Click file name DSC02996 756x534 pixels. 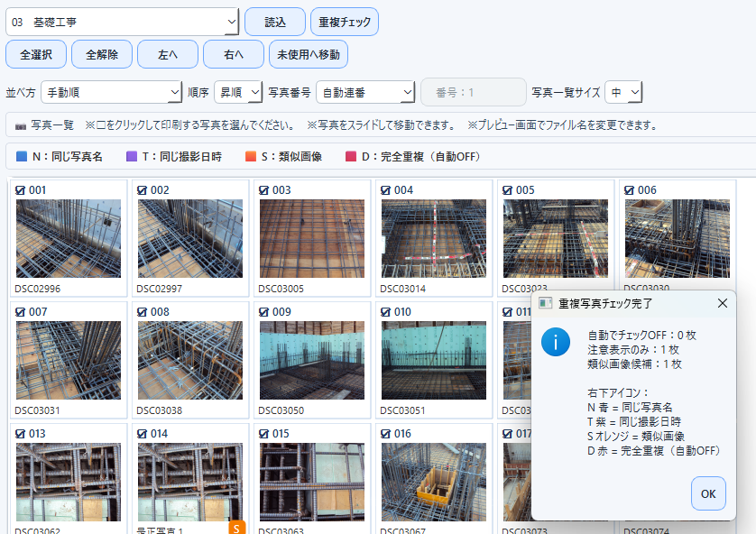38,289
